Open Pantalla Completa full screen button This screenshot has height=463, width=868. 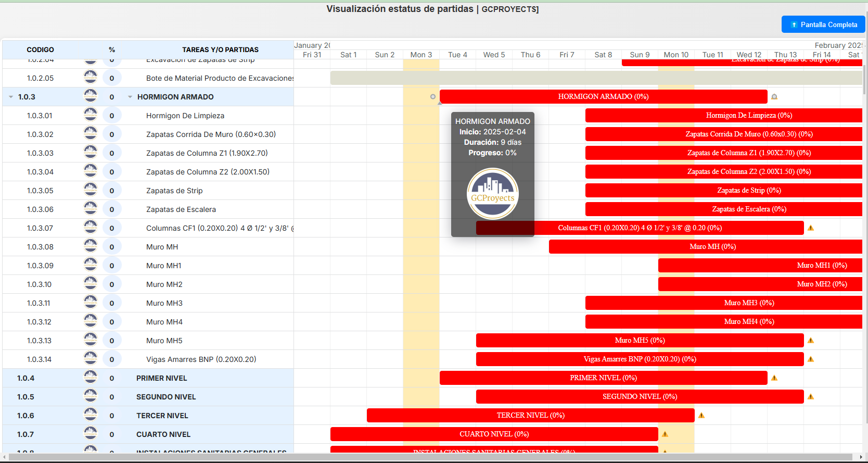823,24
